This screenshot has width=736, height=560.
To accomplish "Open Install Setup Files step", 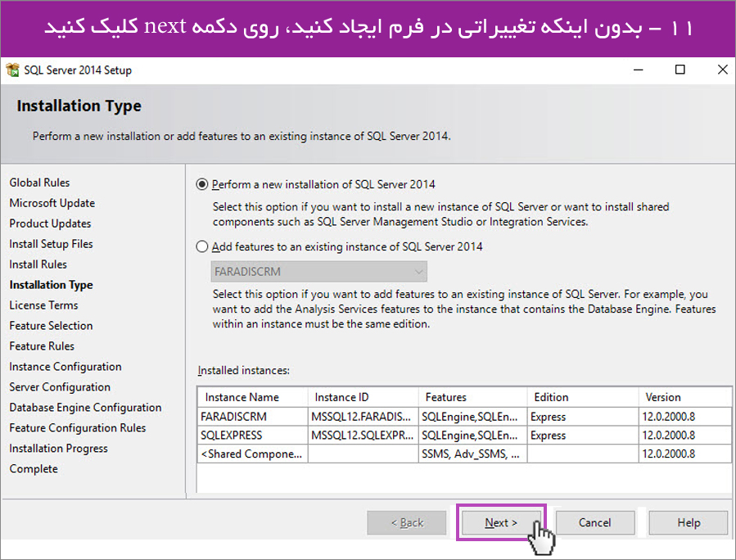I will [51, 244].
